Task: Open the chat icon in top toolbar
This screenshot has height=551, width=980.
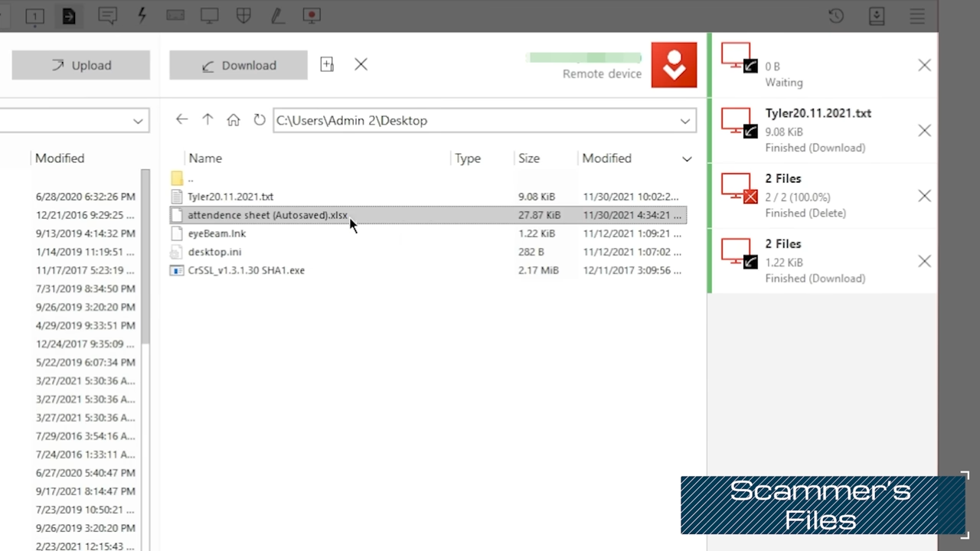Action: 107,16
